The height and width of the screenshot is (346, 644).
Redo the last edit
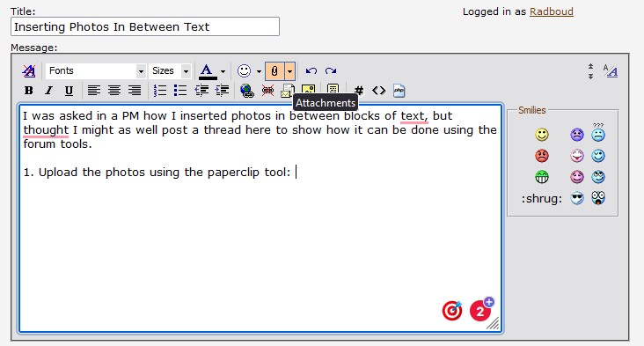pyautogui.click(x=331, y=71)
